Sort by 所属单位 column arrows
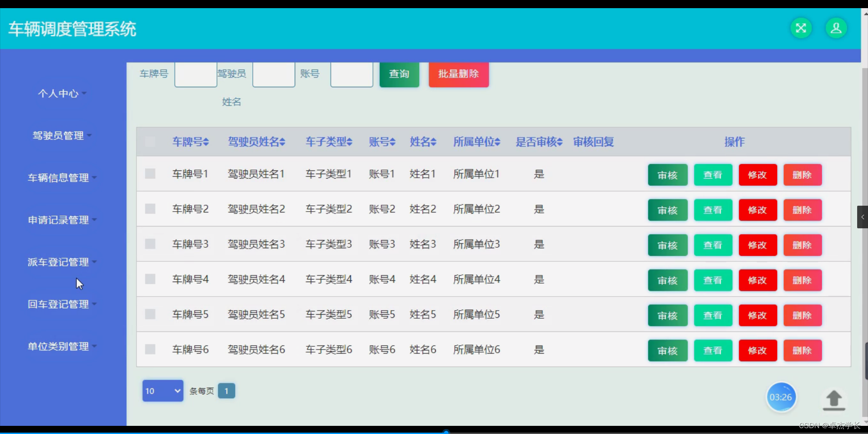The image size is (868, 434). (497, 142)
